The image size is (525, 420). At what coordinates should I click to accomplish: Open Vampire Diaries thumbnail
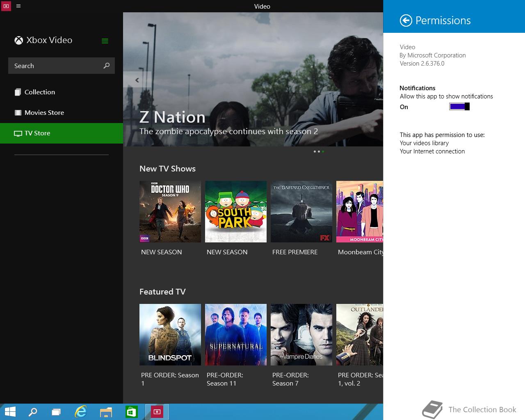(x=301, y=335)
